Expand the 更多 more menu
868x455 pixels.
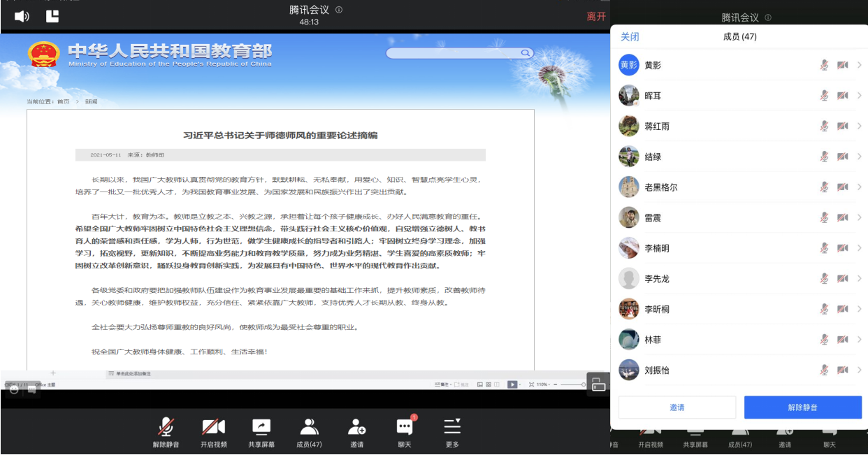click(x=452, y=432)
